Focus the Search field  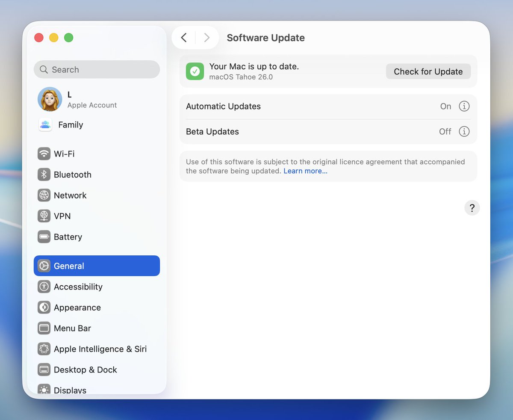97,69
